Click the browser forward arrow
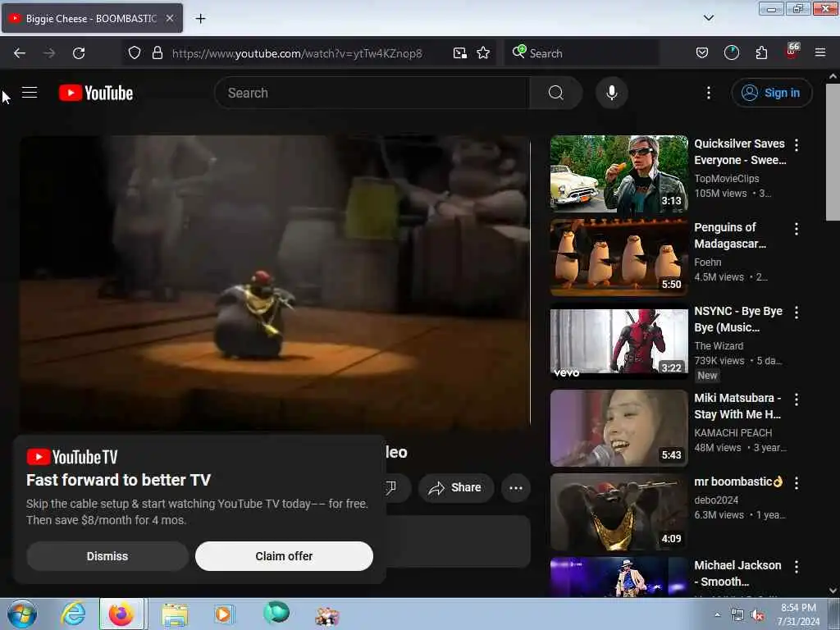The height and width of the screenshot is (630, 840). [x=49, y=53]
